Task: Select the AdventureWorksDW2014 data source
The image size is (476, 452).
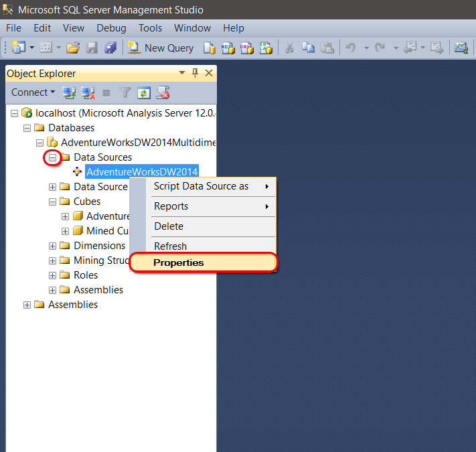Action: (x=142, y=172)
